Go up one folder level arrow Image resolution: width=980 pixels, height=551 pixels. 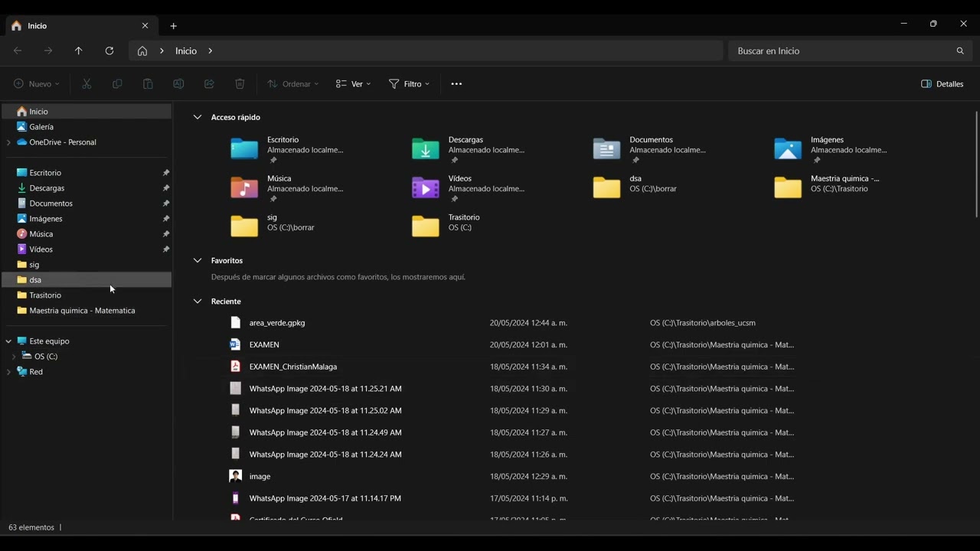(x=78, y=51)
